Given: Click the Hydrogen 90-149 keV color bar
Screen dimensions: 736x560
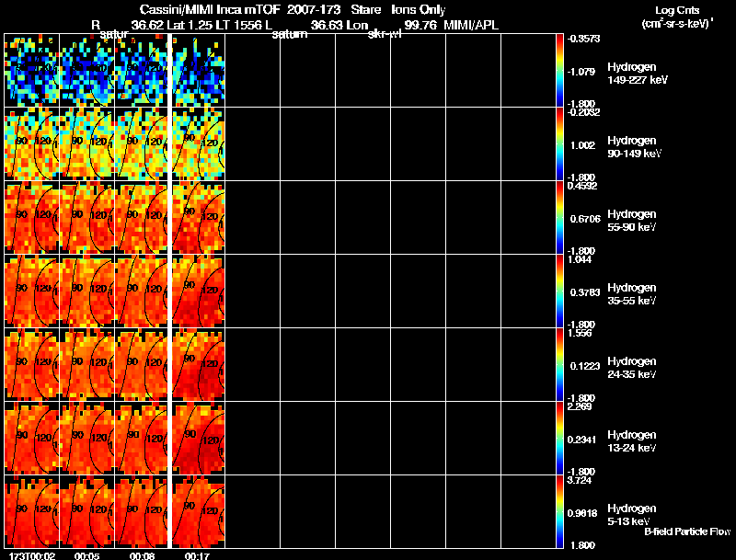Looking at the screenshot, I should (x=560, y=144).
